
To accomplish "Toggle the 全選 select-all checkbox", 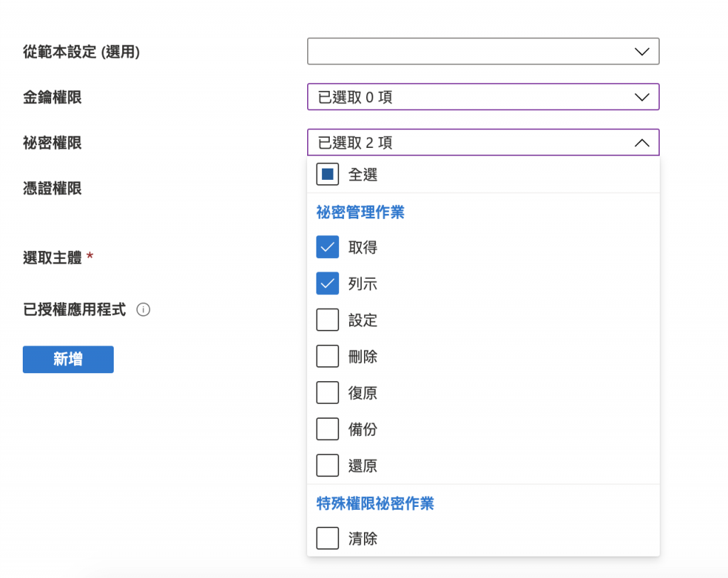I will coord(328,174).
